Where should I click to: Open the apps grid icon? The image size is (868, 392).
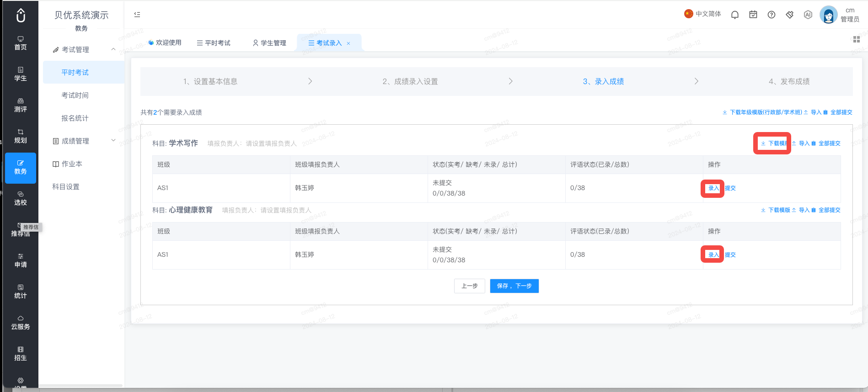pyautogui.click(x=857, y=39)
